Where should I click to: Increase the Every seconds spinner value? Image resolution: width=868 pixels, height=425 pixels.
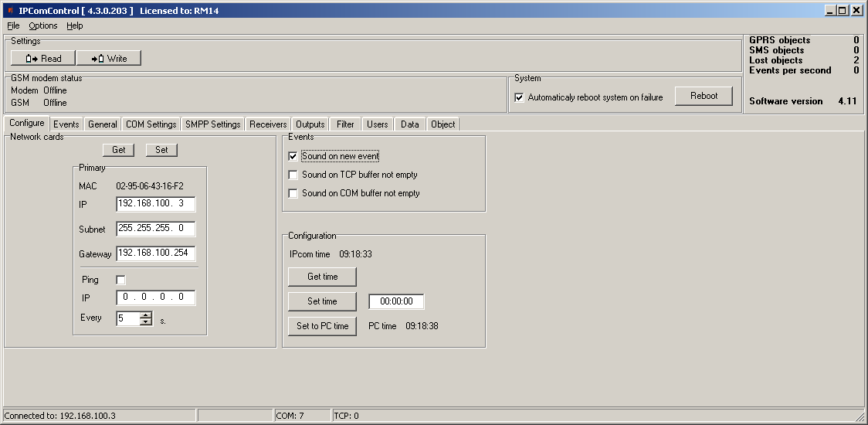pyautogui.click(x=146, y=314)
